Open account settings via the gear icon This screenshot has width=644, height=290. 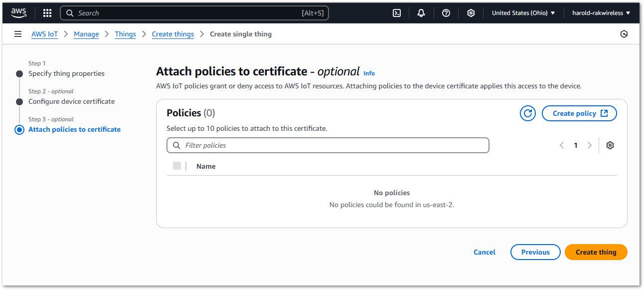[x=471, y=12]
